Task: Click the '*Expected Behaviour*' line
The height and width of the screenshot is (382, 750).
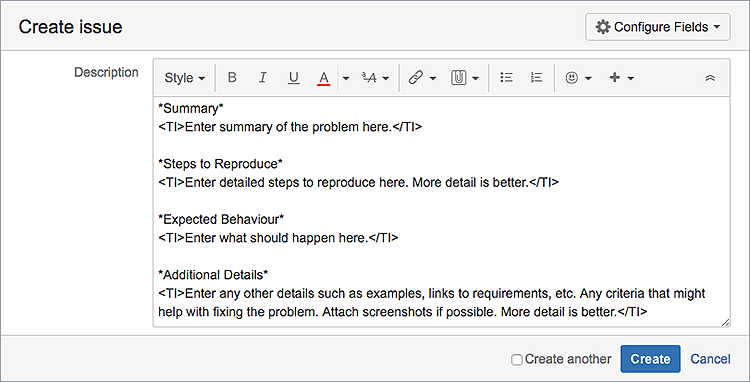Action: pos(221,219)
